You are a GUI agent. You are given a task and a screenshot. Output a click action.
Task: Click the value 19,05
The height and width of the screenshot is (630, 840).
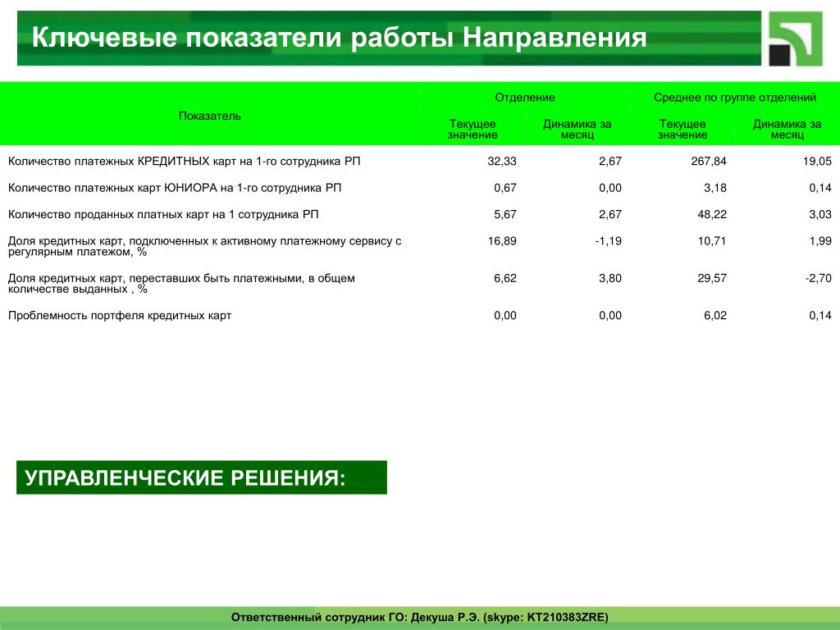pos(817,162)
